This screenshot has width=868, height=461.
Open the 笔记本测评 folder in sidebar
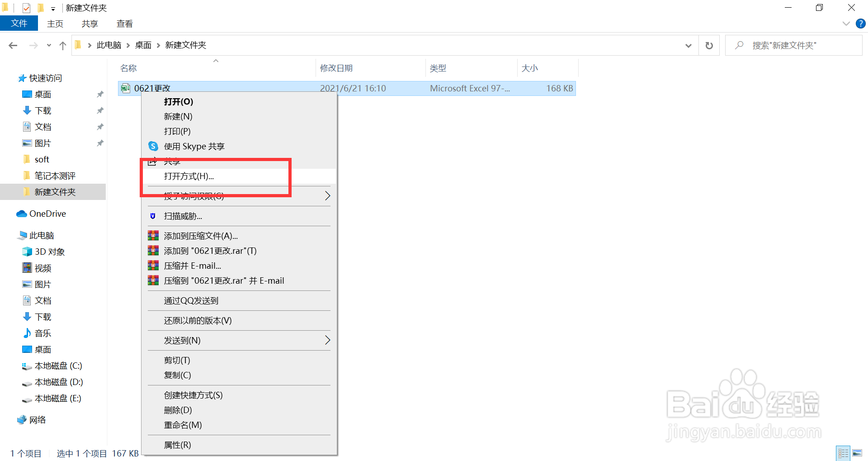(55, 176)
